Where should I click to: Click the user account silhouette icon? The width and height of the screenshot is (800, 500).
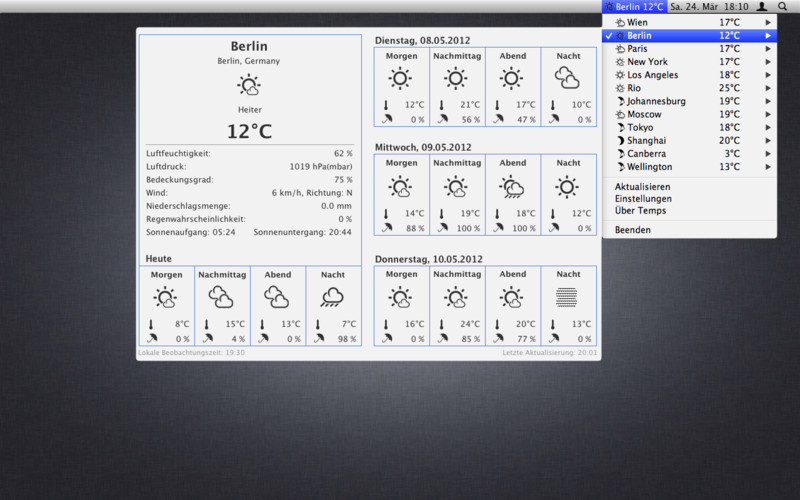pyautogui.click(x=761, y=7)
